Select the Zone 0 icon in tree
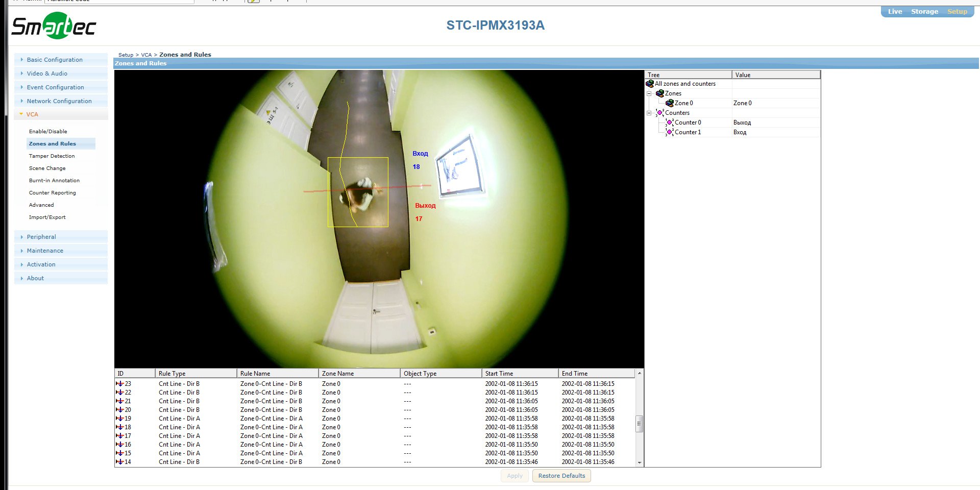 click(669, 103)
